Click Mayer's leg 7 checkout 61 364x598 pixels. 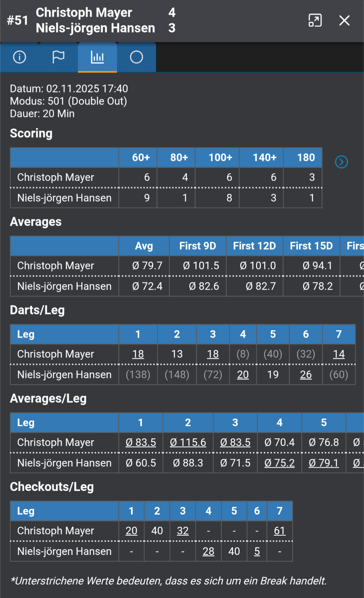click(x=279, y=531)
